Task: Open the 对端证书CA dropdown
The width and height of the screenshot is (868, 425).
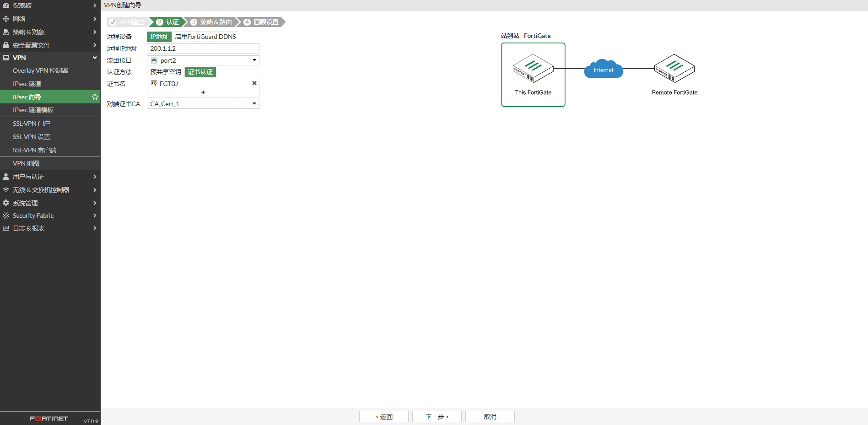Action: tap(203, 104)
